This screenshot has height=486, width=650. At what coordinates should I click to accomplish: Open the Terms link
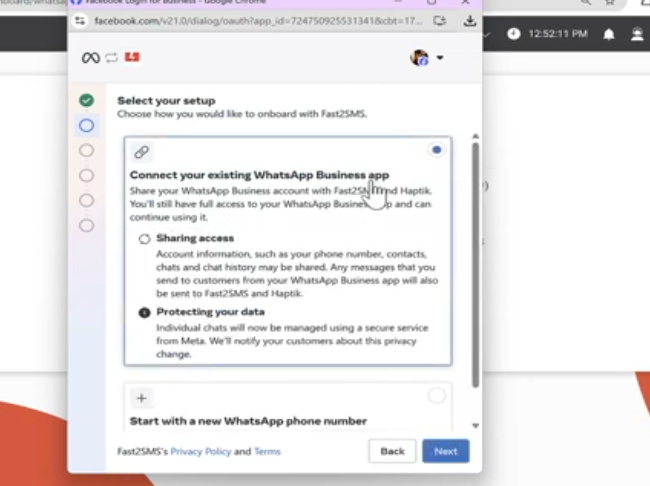point(267,452)
